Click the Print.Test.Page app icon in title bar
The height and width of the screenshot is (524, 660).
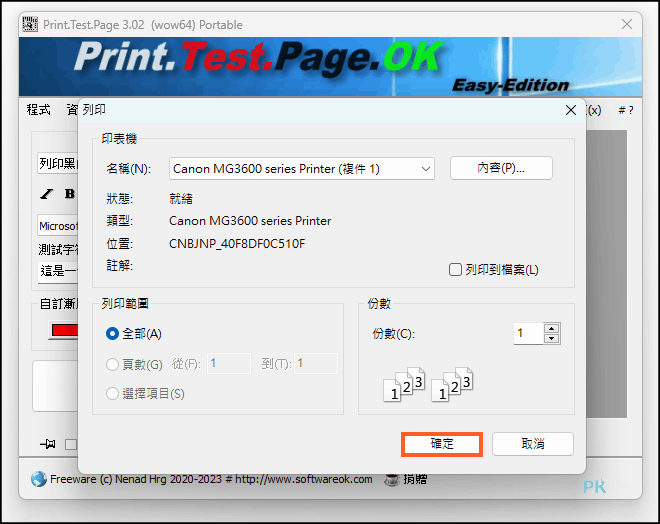(x=30, y=24)
